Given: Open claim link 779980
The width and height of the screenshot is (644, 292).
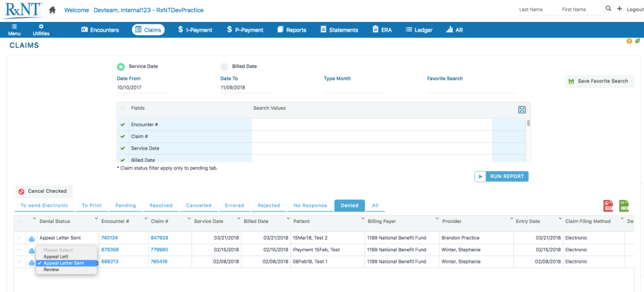Looking at the screenshot, I should click(x=159, y=249).
